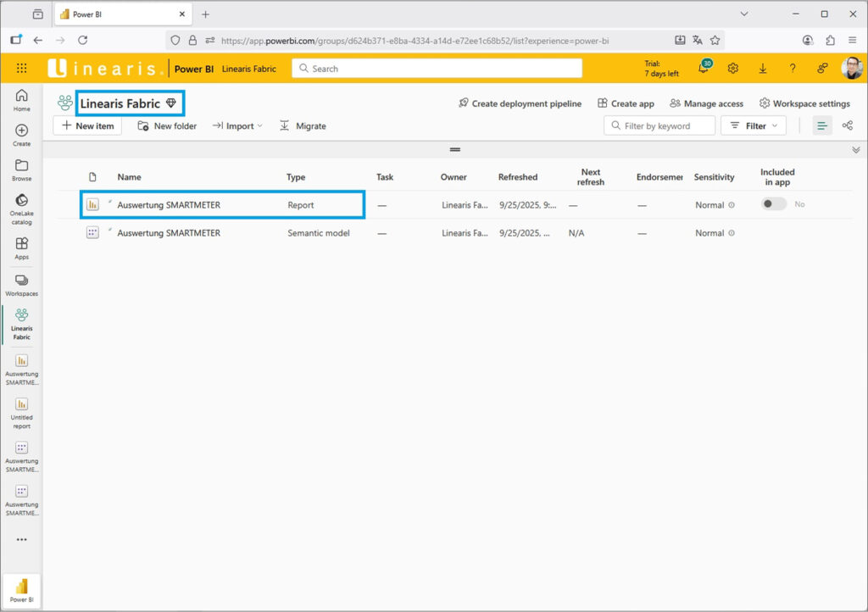Image resolution: width=868 pixels, height=612 pixels.
Task: Open browser extensions icon
Action: pos(830,40)
